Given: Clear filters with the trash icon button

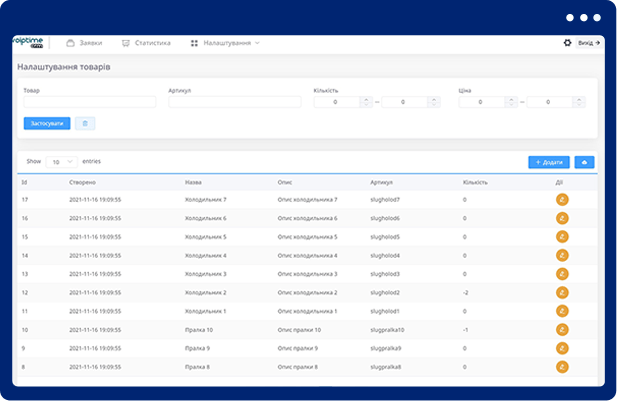Looking at the screenshot, I should (85, 124).
